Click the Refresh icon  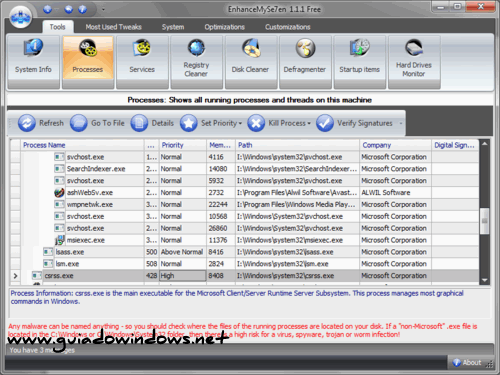(27, 123)
